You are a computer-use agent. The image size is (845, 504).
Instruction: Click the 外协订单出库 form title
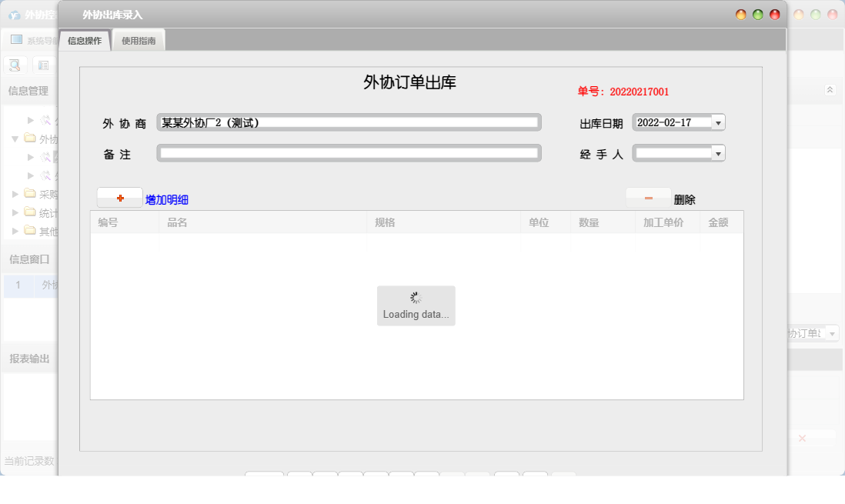pyautogui.click(x=409, y=82)
